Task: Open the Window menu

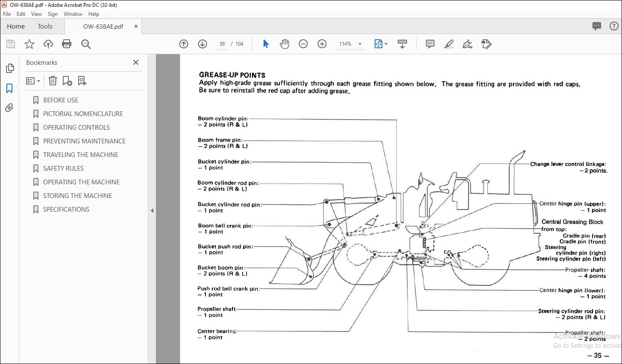Action: pos(73,14)
